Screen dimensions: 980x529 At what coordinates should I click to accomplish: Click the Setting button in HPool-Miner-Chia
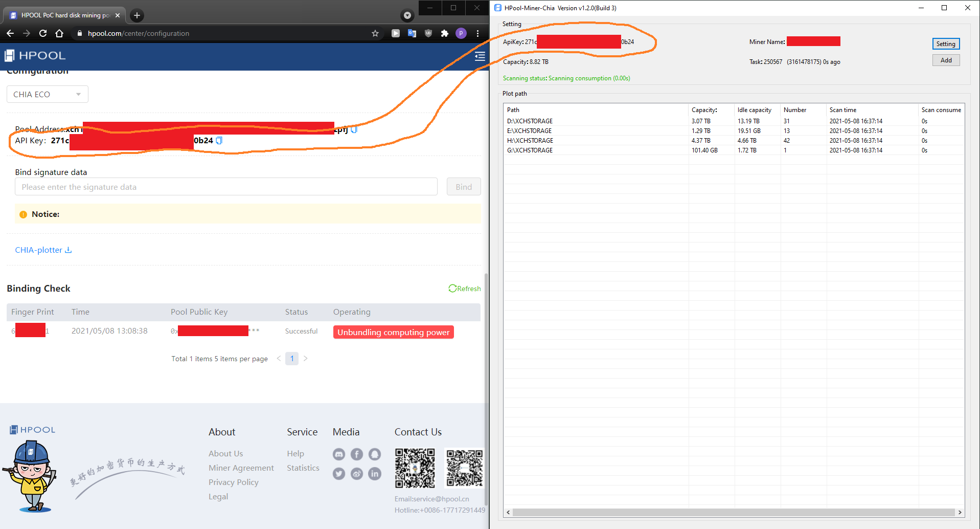point(945,43)
